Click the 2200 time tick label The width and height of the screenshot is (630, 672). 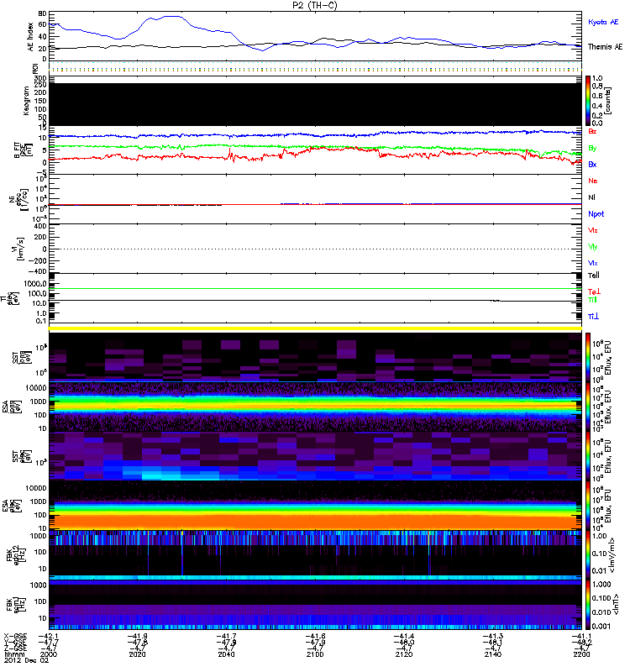(581, 654)
